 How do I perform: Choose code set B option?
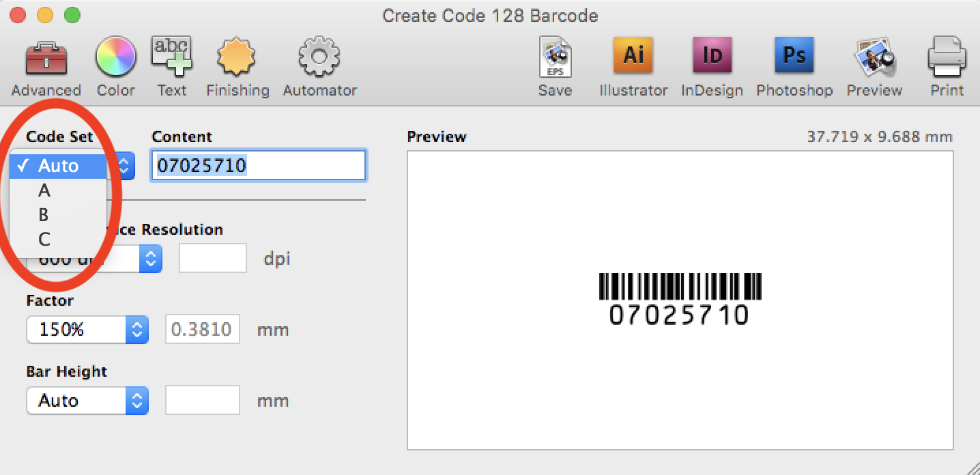tap(44, 215)
